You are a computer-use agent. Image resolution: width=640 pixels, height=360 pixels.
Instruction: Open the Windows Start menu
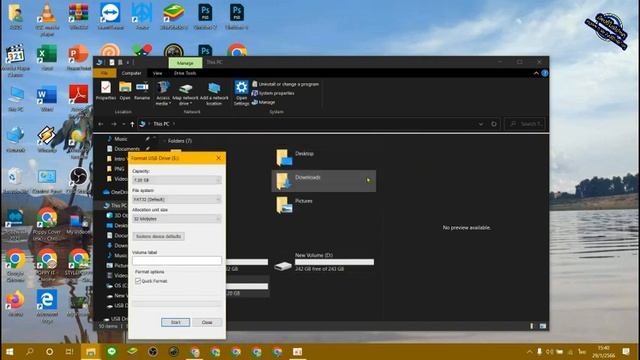[9, 351]
